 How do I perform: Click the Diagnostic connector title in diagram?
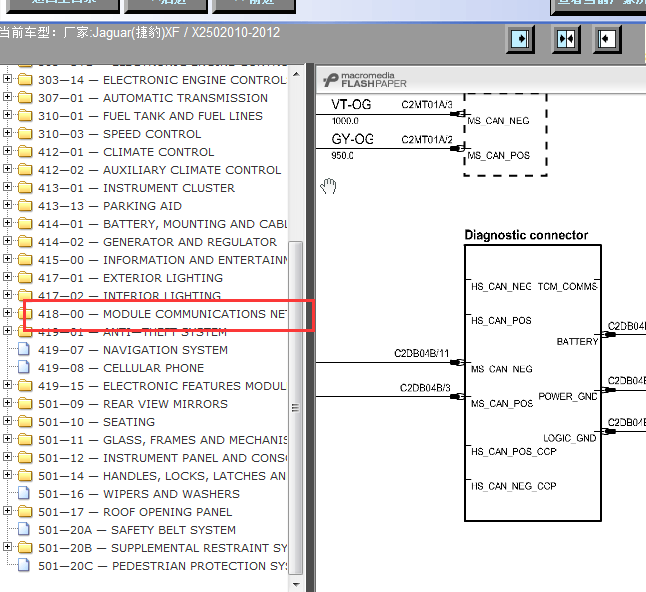click(x=526, y=235)
